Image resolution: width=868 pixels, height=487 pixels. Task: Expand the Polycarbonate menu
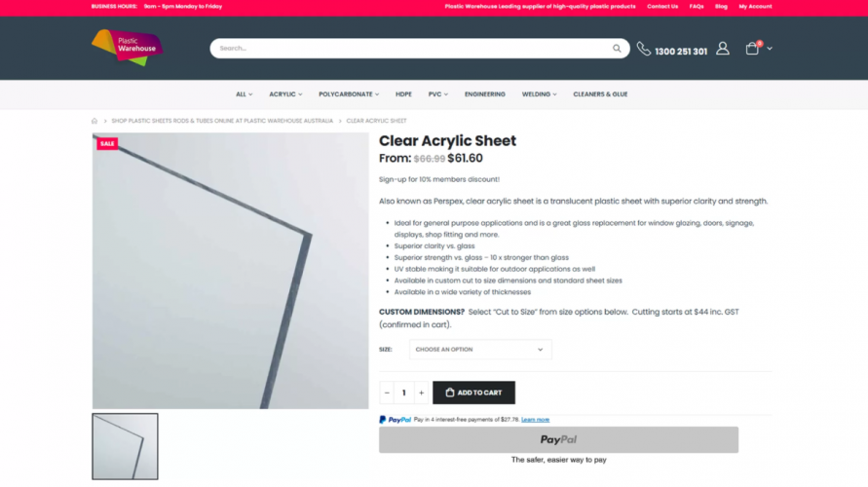click(349, 94)
